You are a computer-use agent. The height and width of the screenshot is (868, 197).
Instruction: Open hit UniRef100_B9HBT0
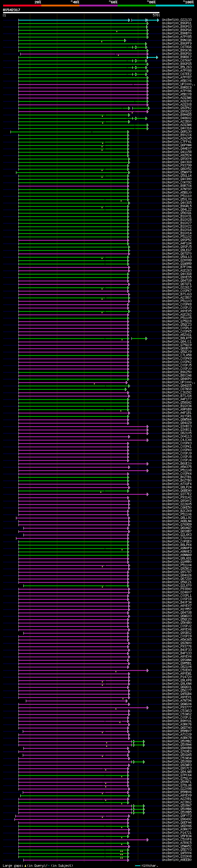point(177,33)
